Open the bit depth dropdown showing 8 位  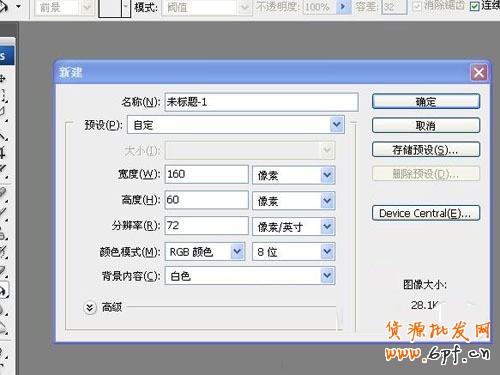pyautogui.click(x=293, y=252)
